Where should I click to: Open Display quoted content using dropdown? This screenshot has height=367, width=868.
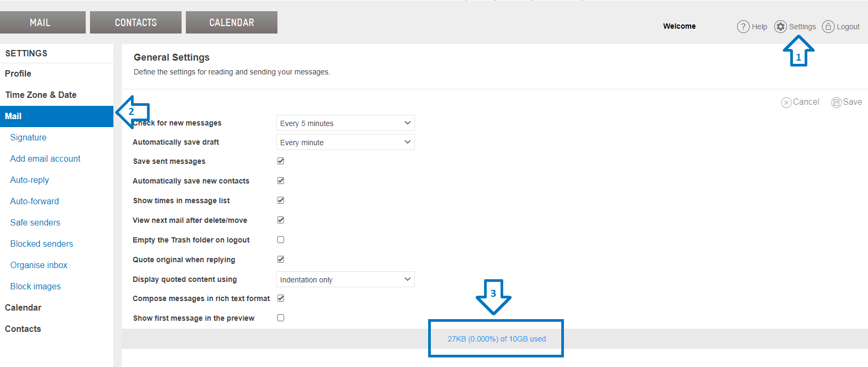click(x=345, y=280)
